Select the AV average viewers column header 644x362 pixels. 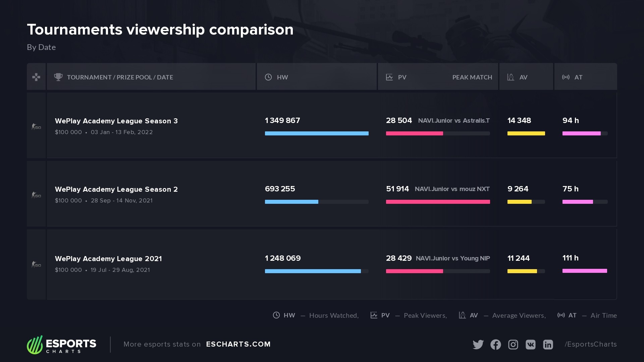pos(523,77)
